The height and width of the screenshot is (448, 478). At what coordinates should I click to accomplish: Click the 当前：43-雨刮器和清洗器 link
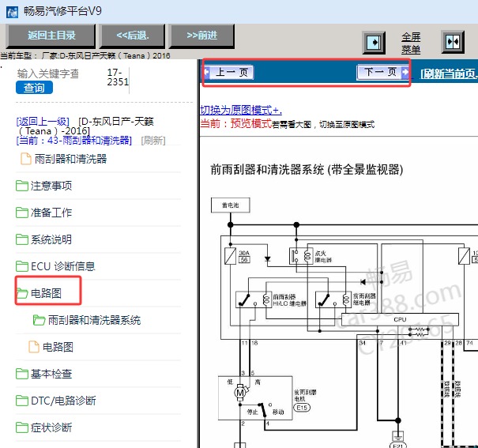(73, 141)
